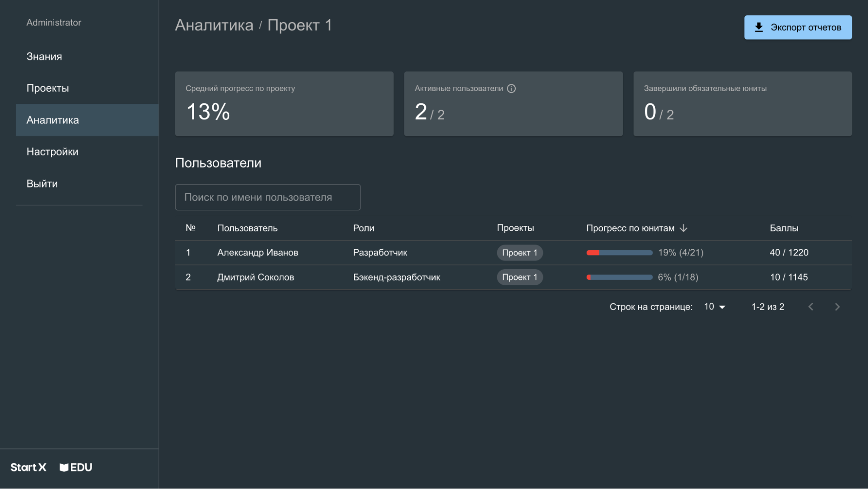This screenshot has height=489, width=868.
Task: Open Настройки in the sidebar
Action: point(53,152)
